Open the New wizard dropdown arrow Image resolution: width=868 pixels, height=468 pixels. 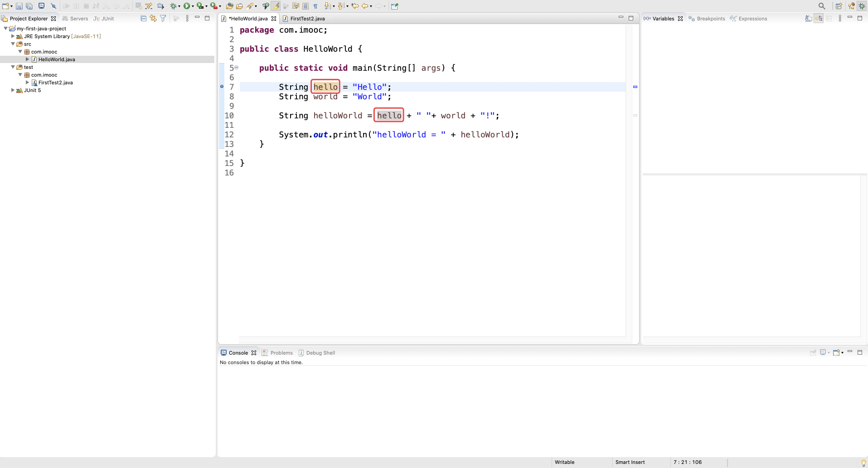point(11,6)
